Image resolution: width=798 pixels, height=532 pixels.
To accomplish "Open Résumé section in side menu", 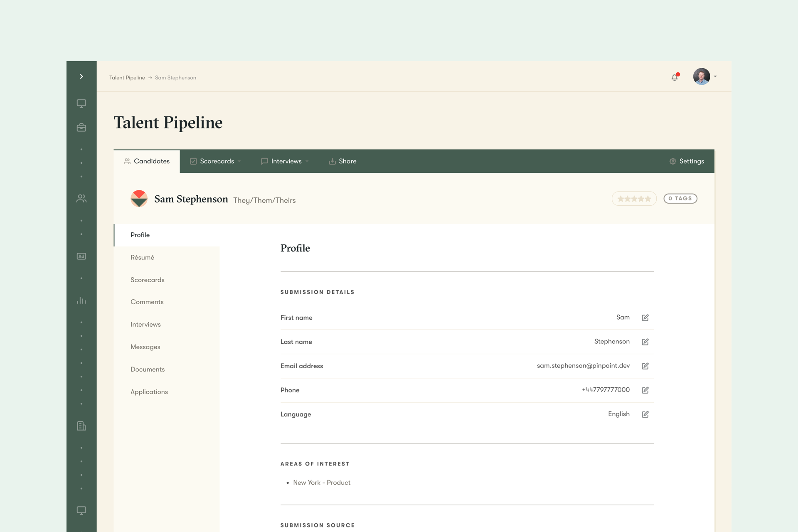I will point(142,257).
